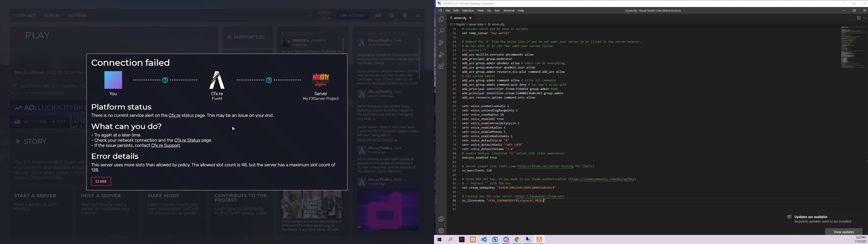Open the Search view in the activity bar
Viewport: 868px width, 244px height.
click(441, 31)
